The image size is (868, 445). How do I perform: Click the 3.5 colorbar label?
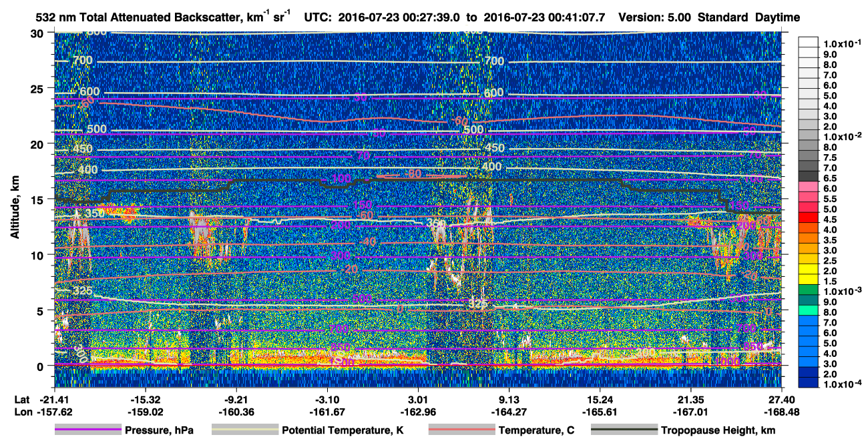(829, 240)
